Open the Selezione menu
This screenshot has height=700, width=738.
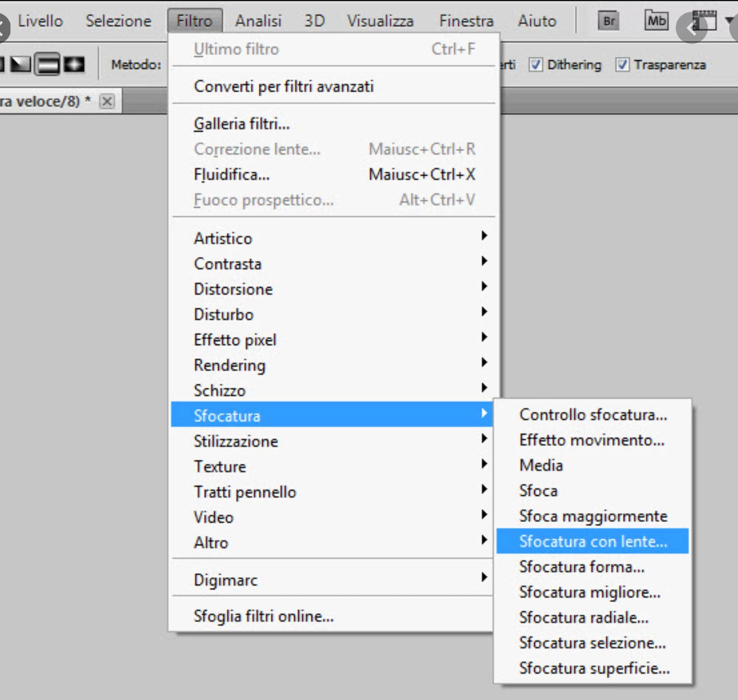pos(118,21)
